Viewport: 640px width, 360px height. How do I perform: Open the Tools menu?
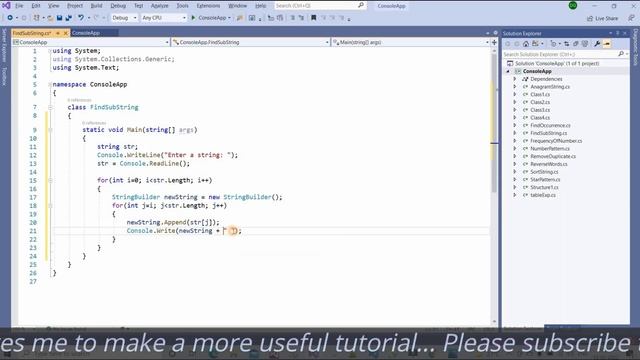point(182,6)
